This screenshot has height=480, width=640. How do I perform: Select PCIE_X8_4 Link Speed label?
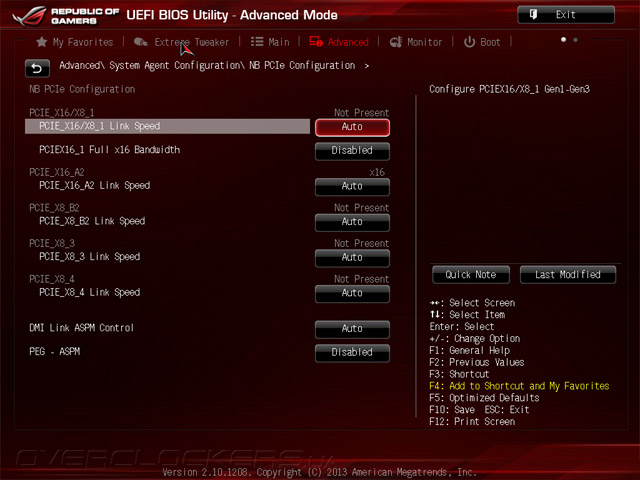(90, 292)
